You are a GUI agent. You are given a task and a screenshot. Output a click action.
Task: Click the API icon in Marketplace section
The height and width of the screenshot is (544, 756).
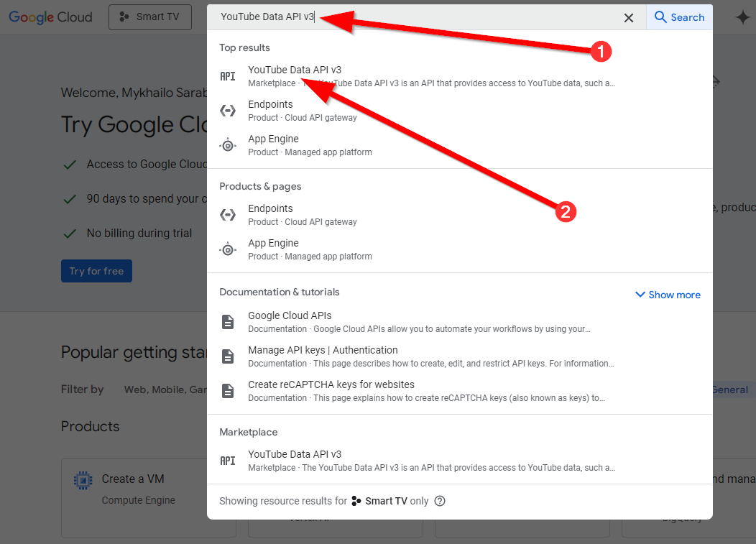[x=228, y=461]
